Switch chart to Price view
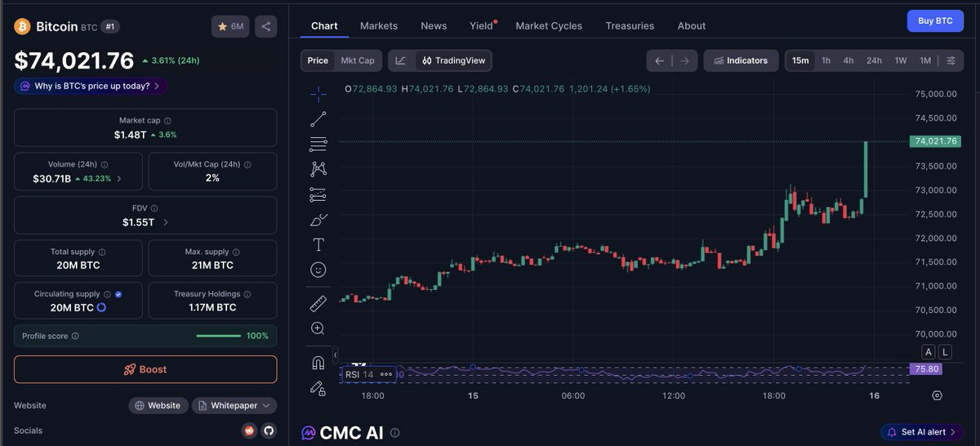 pyautogui.click(x=318, y=60)
